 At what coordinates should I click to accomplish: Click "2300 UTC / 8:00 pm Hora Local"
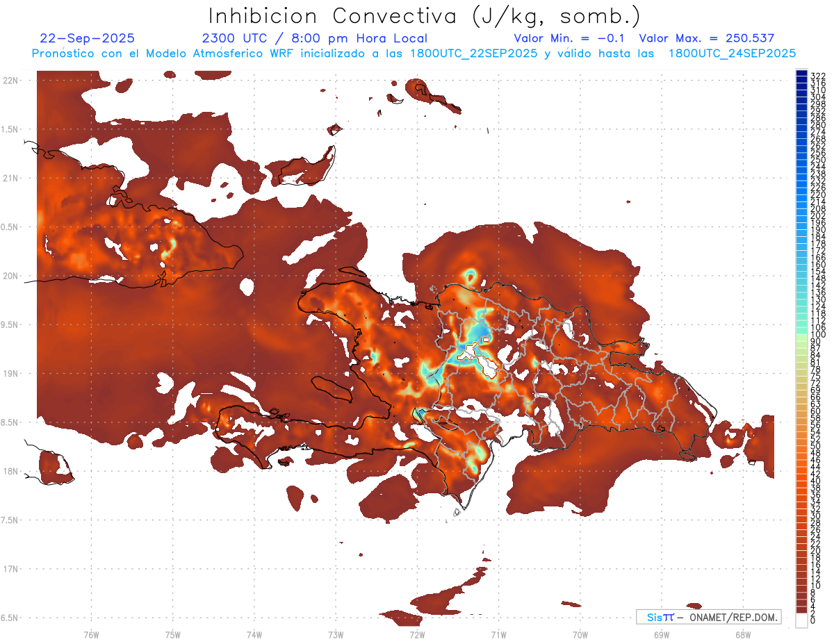coord(314,38)
